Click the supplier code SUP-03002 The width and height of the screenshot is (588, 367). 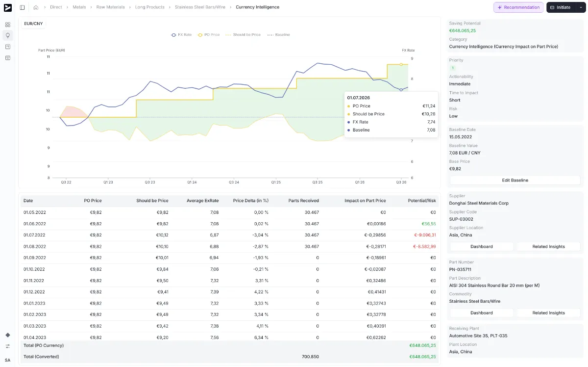point(461,219)
